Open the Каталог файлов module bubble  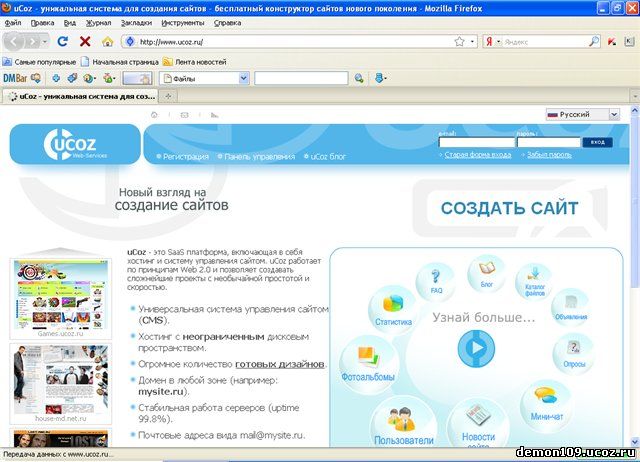pyautogui.click(x=535, y=282)
